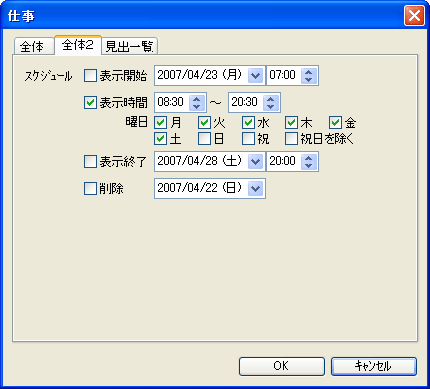Image resolution: width=430 pixels, height=389 pixels.
Task: Check the 日 (Sunday) checkbox
Action: pos(204,138)
